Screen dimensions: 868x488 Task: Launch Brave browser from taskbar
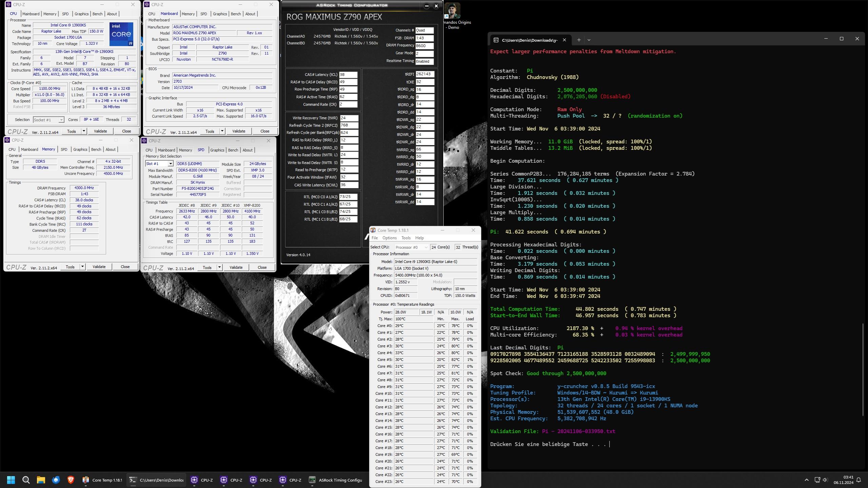coord(71,480)
